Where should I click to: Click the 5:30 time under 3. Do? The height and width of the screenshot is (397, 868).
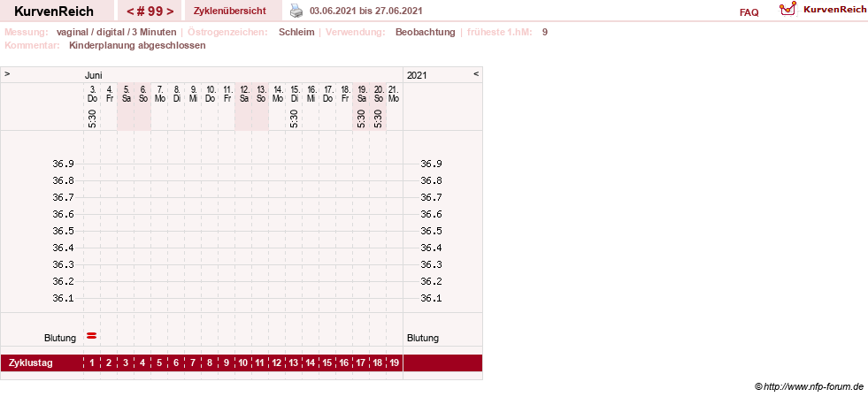point(92,118)
